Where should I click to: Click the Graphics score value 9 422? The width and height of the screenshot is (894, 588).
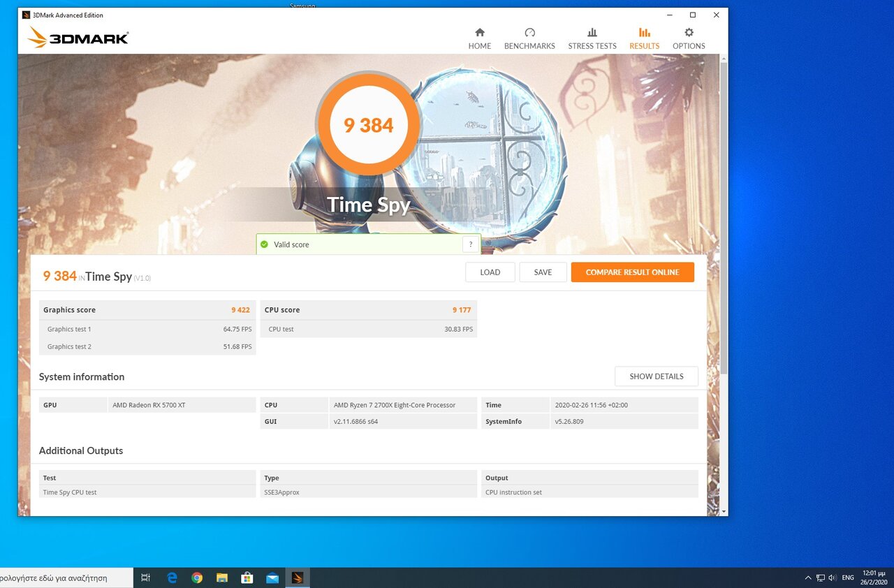click(240, 310)
